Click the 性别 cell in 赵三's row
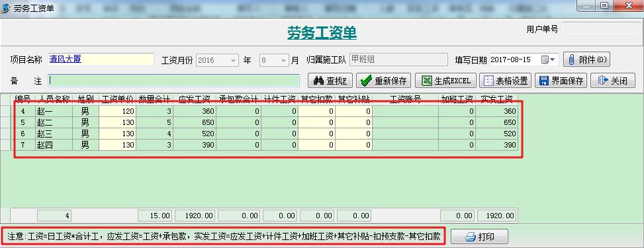The width and height of the screenshot is (644, 248). point(85,134)
